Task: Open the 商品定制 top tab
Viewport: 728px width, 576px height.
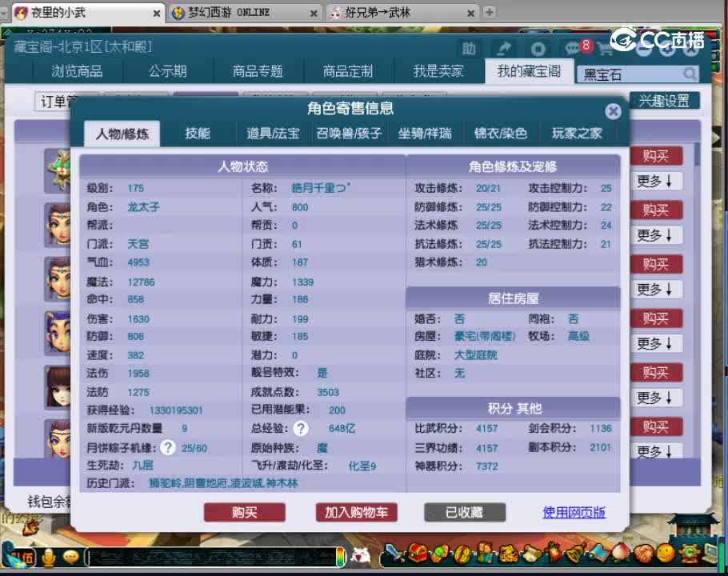Action: (x=348, y=71)
